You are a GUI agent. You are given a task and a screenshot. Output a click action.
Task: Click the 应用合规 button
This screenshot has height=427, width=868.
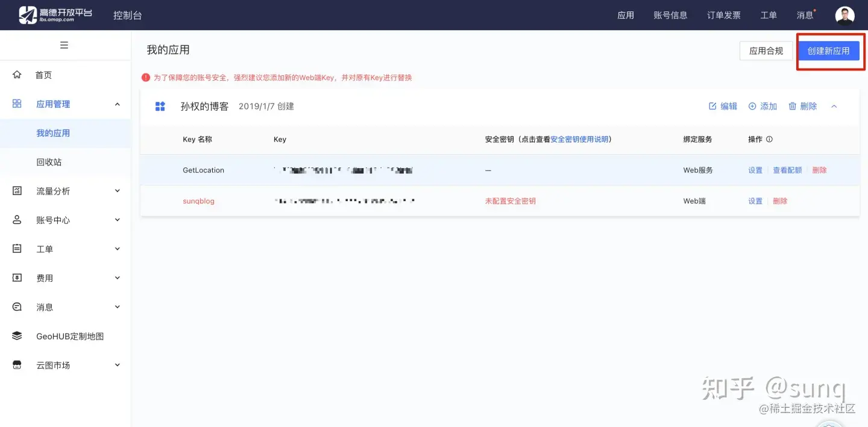pos(766,51)
